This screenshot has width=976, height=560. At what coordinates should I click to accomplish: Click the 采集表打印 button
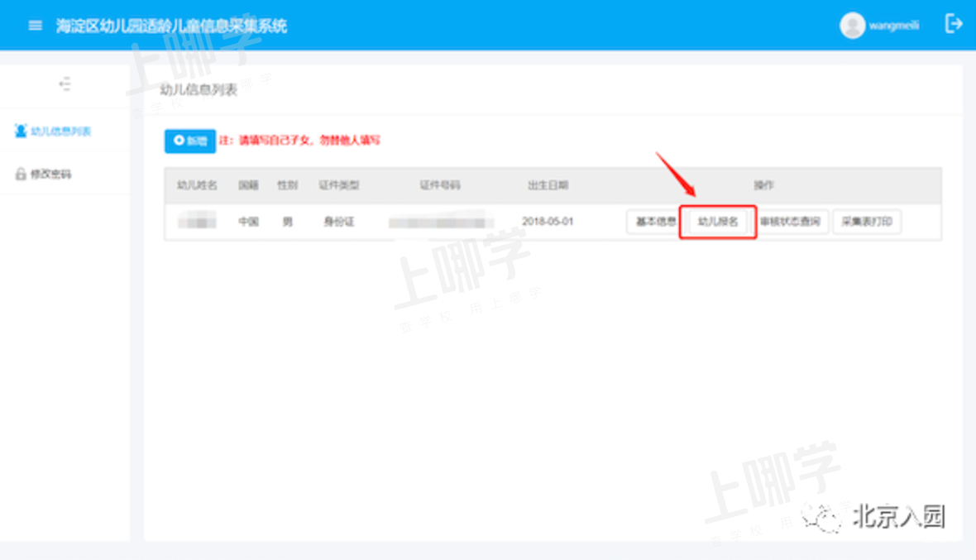click(866, 222)
